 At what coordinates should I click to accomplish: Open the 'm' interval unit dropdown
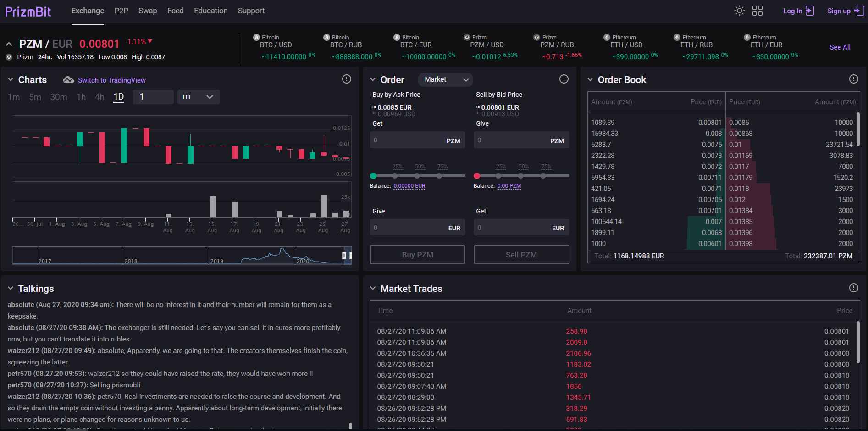tap(198, 97)
